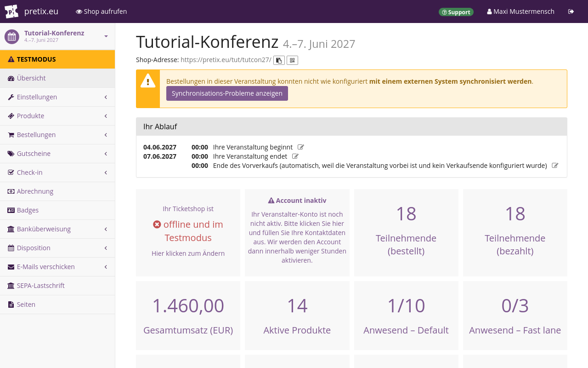Screen dimensions: 588x368
Task: Expand the Produkte submenu chevron
Action: [x=106, y=116]
